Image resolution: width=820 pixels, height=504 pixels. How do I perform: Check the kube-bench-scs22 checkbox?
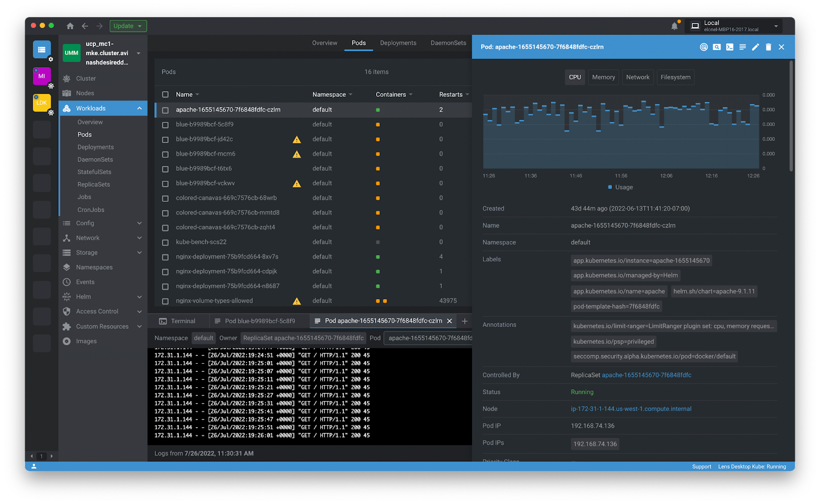[x=165, y=242]
